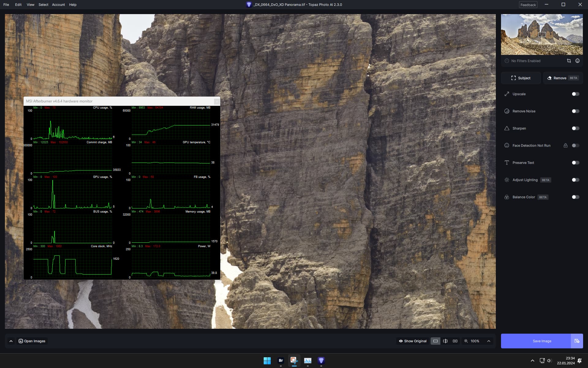Screen dimensions: 588x368
Task: Open Adobe Bridge from the taskbar
Action: 281,360
